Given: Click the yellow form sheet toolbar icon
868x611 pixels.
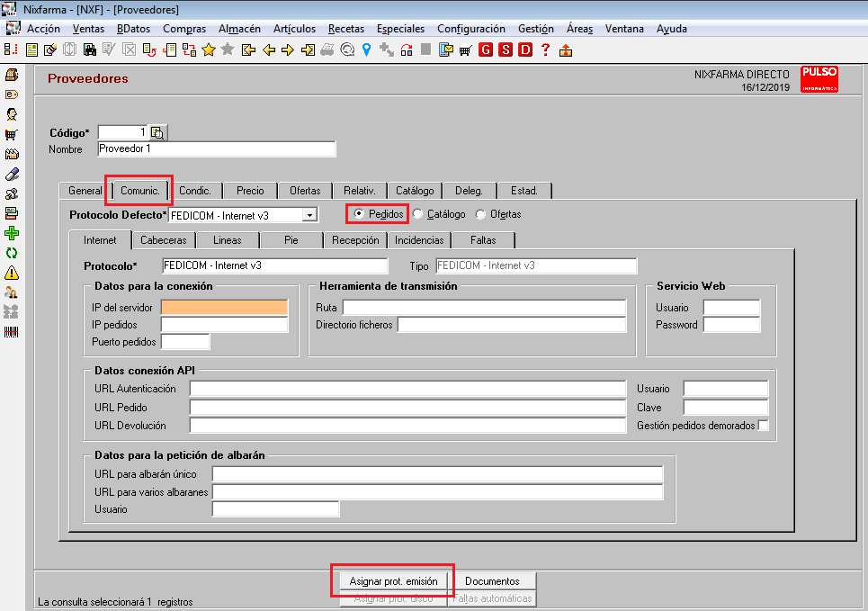Looking at the screenshot, I should (31, 49).
